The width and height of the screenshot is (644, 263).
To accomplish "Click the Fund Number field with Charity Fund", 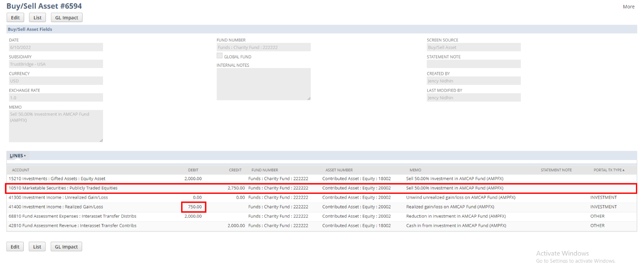I will 263,47.
